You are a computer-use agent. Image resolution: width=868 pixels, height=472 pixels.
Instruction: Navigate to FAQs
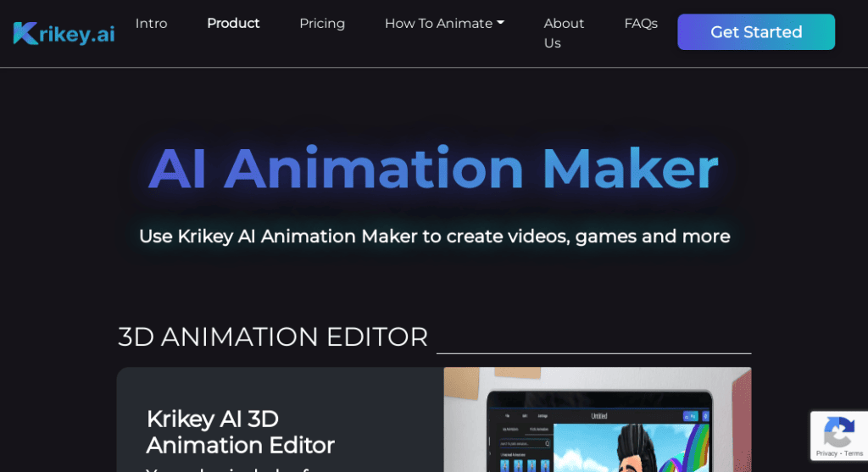tap(641, 24)
